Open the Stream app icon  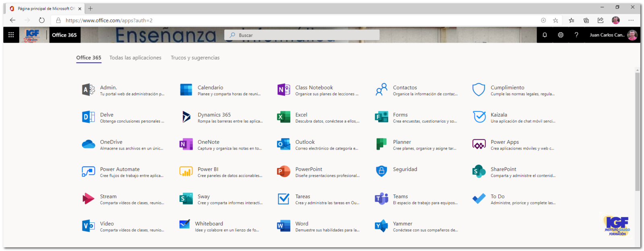[x=88, y=199]
